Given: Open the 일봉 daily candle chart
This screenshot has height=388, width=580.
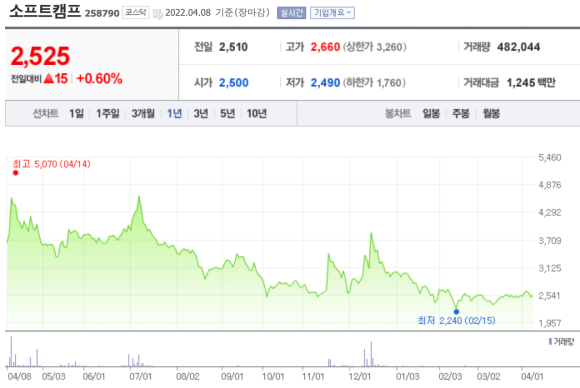Looking at the screenshot, I should click(x=431, y=113).
